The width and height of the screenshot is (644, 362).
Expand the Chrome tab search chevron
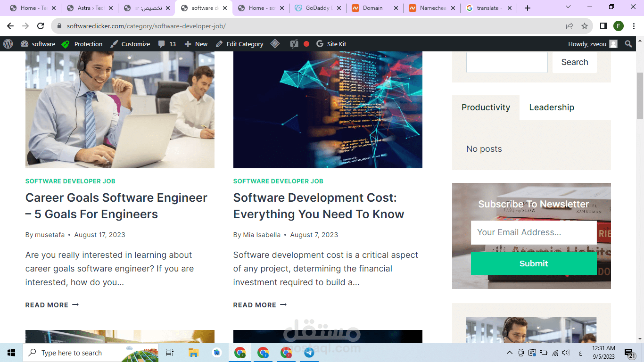[x=568, y=7]
